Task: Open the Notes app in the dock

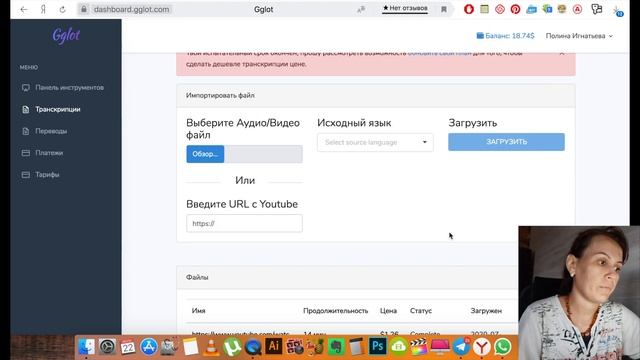Action: point(190,347)
